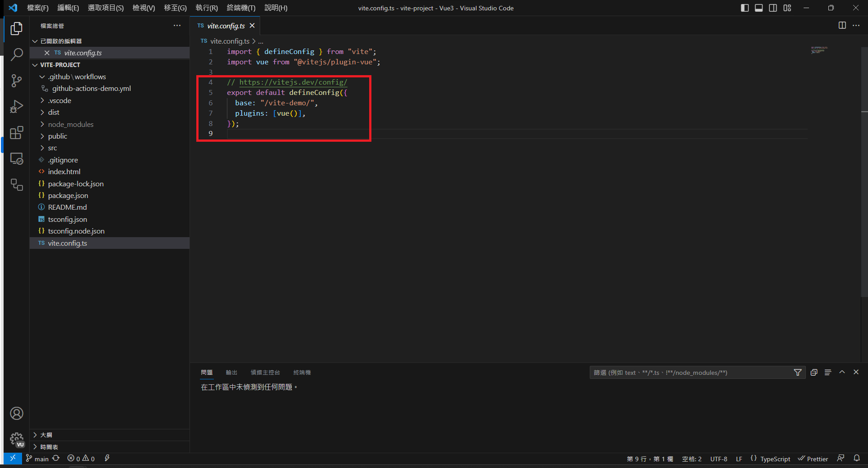The width and height of the screenshot is (868, 468).
Task: Expand the dist folder
Action: click(x=109, y=112)
